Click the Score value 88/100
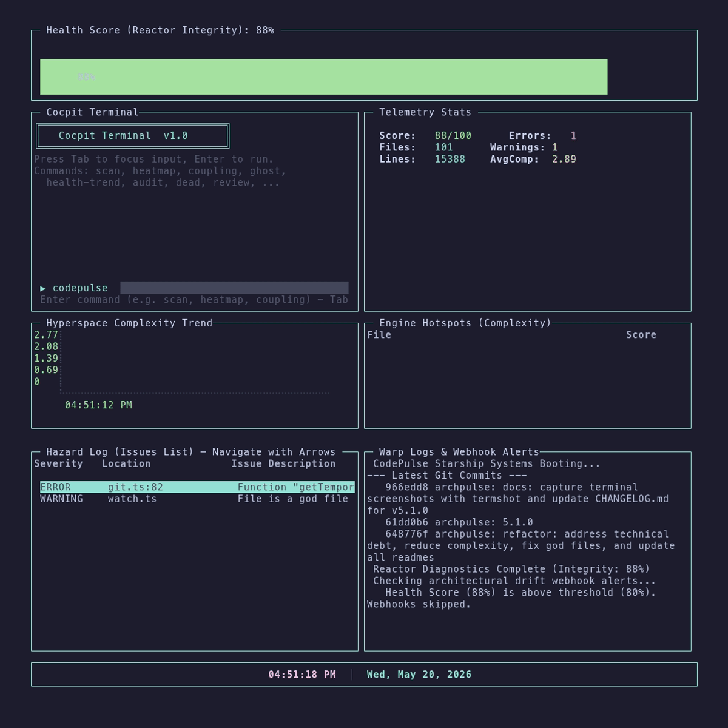 tap(453, 136)
